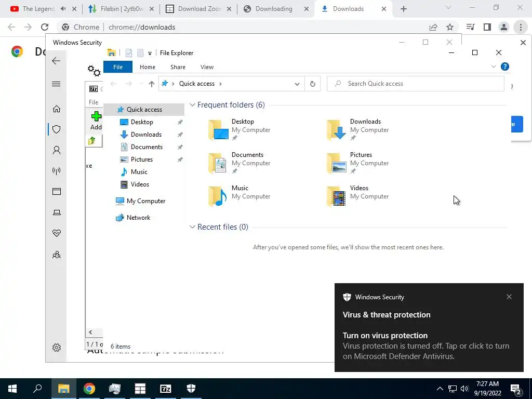Click File Explorer help question mark icon

click(505, 67)
